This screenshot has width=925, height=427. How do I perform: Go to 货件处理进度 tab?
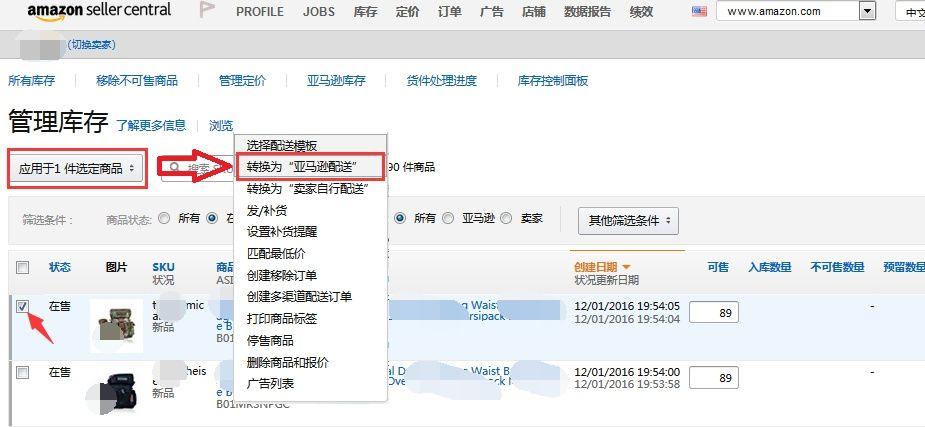pyautogui.click(x=441, y=81)
